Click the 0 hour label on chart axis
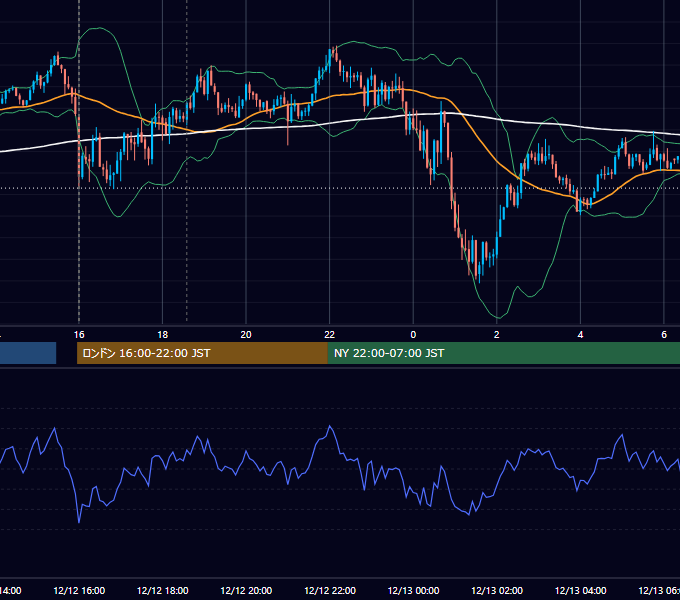Image resolution: width=680 pixels, height=600 pixels. (x=413, y=335)
